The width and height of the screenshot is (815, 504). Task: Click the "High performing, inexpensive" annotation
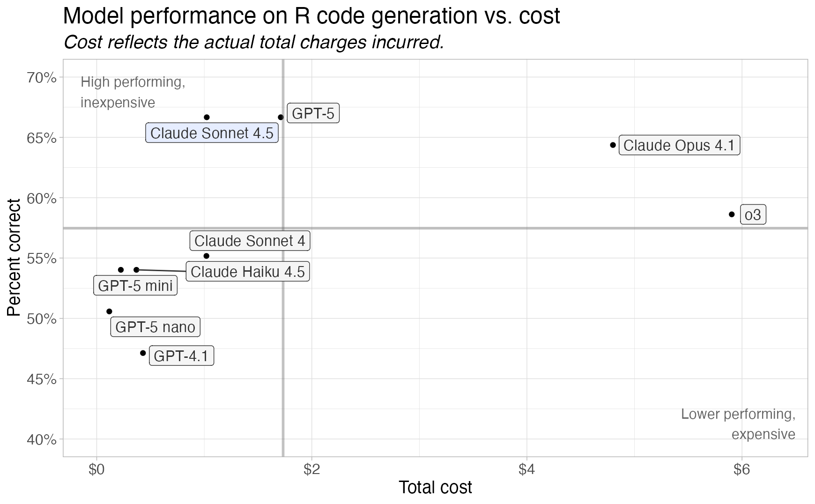tap(133, 92)
